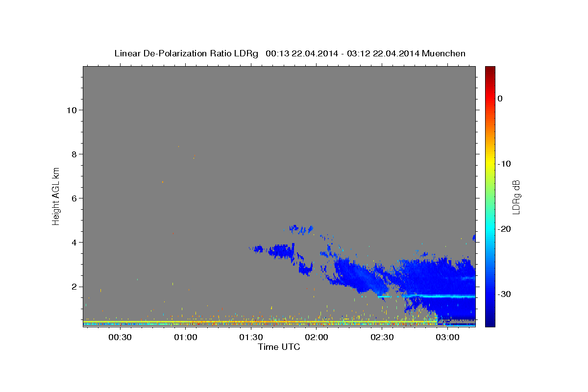Click the 'LDRg dB' colorbar label

(x=516, y=197)
